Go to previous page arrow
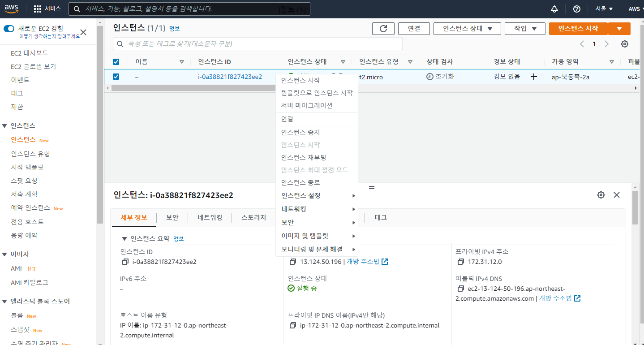Viewport: 644px width, 345px height. coord(582,44)
